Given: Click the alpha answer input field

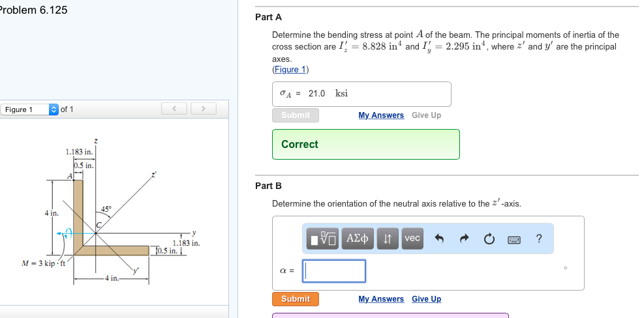Looking at the screenshot, I should (x=334, y=271).
